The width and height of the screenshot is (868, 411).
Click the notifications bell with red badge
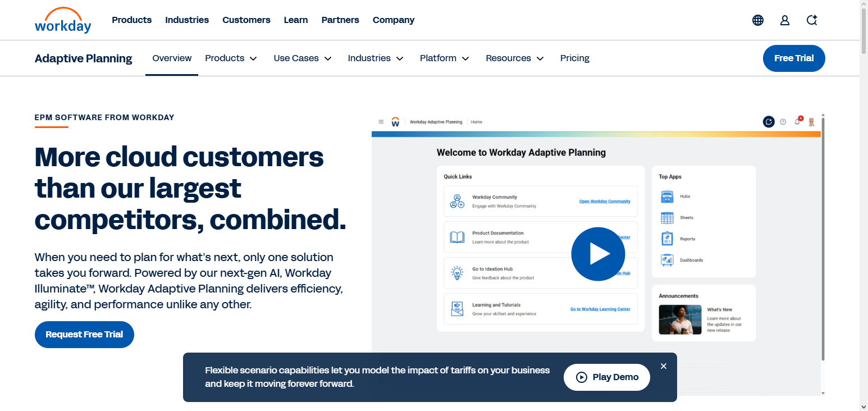[x=797, y=121]
